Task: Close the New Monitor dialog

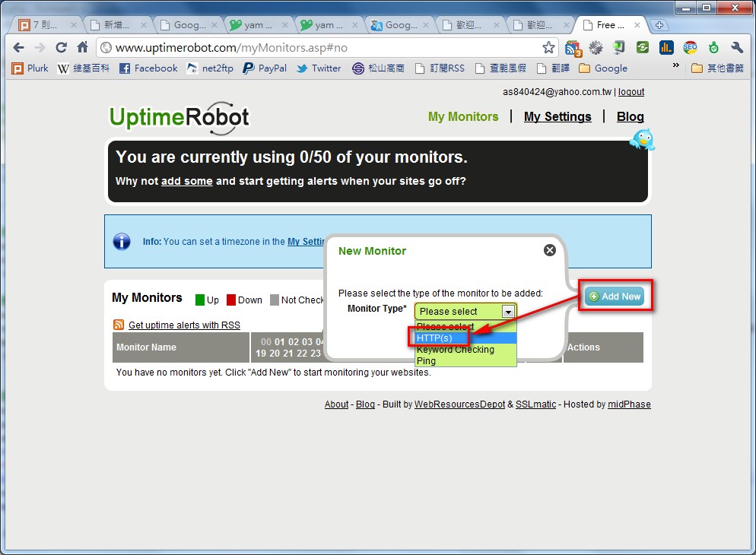Action: click(550, 250)
